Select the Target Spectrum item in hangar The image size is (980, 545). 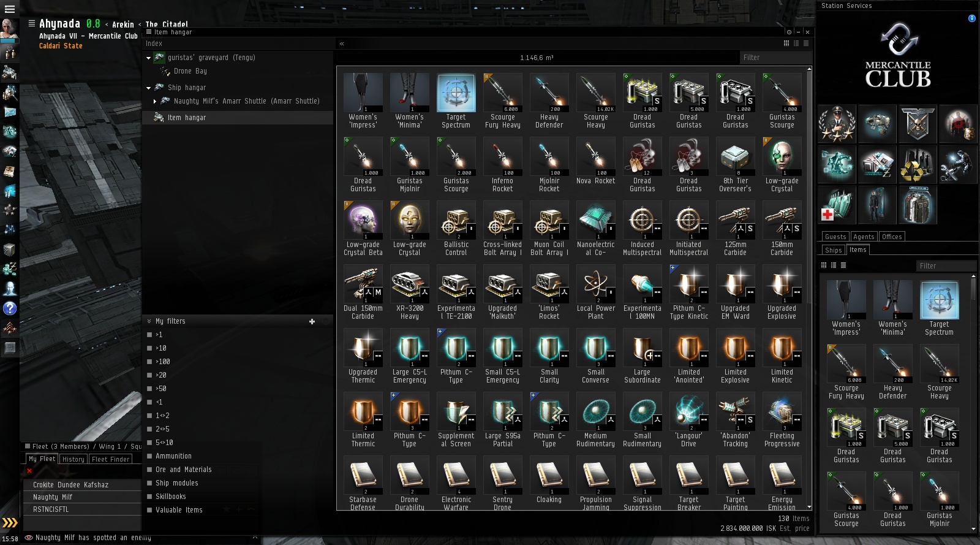(456, 101)
